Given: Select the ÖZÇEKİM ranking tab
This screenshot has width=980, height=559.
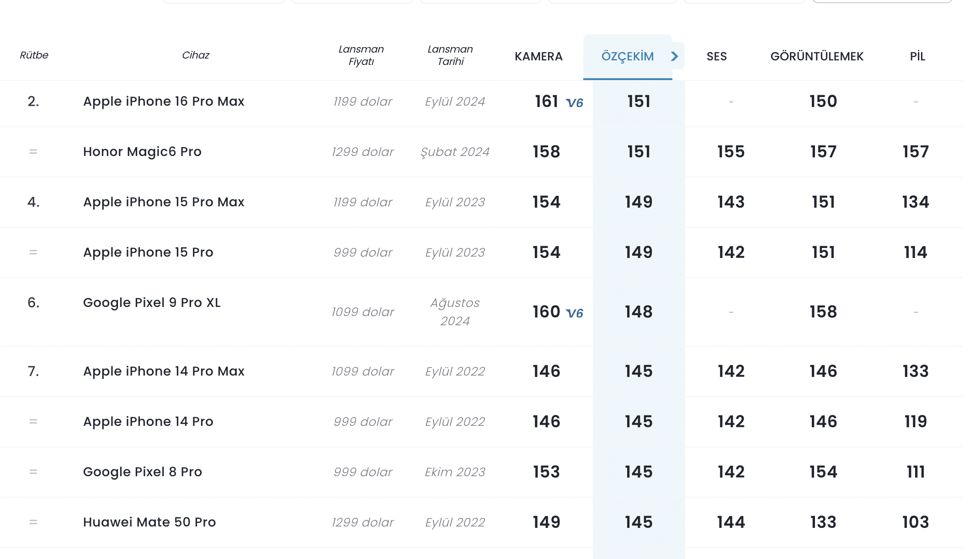Looking at the screenshot, I should tap(627, 56).
